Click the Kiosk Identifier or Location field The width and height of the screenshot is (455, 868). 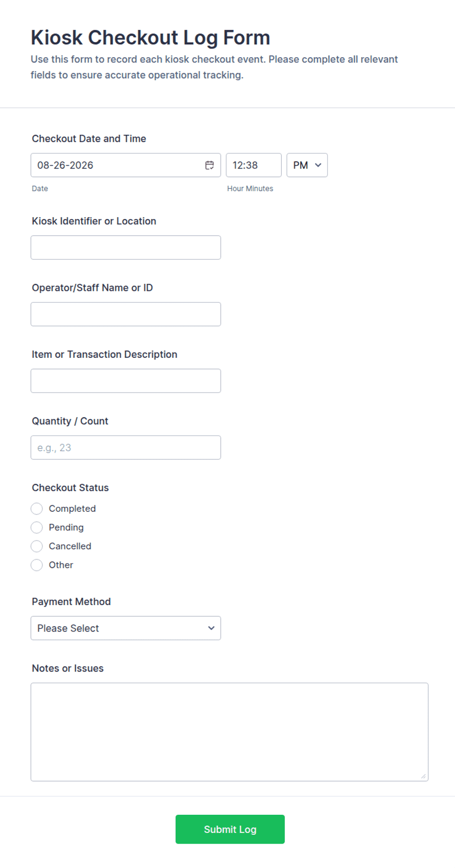click(126, 248)
